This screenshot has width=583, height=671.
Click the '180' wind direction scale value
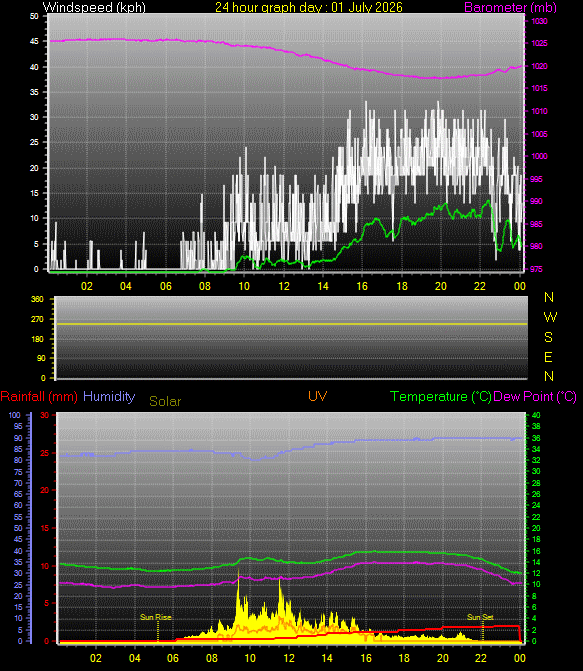click(37, 339)
